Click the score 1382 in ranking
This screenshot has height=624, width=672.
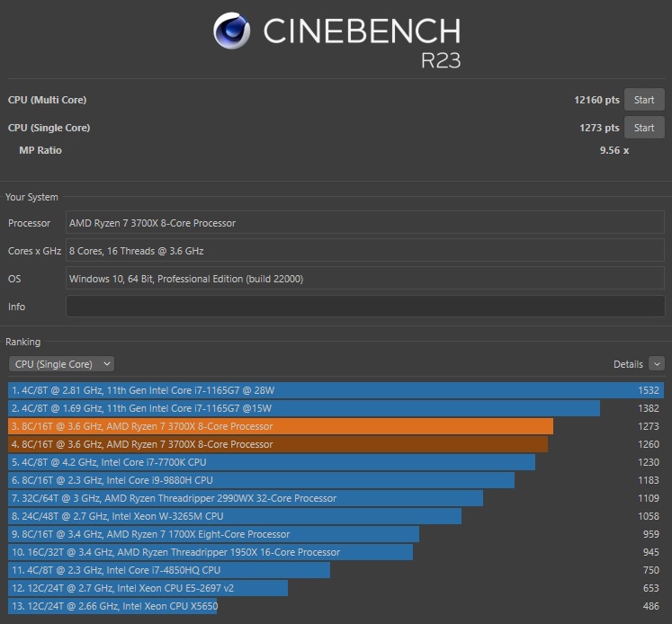click(648, 408)
